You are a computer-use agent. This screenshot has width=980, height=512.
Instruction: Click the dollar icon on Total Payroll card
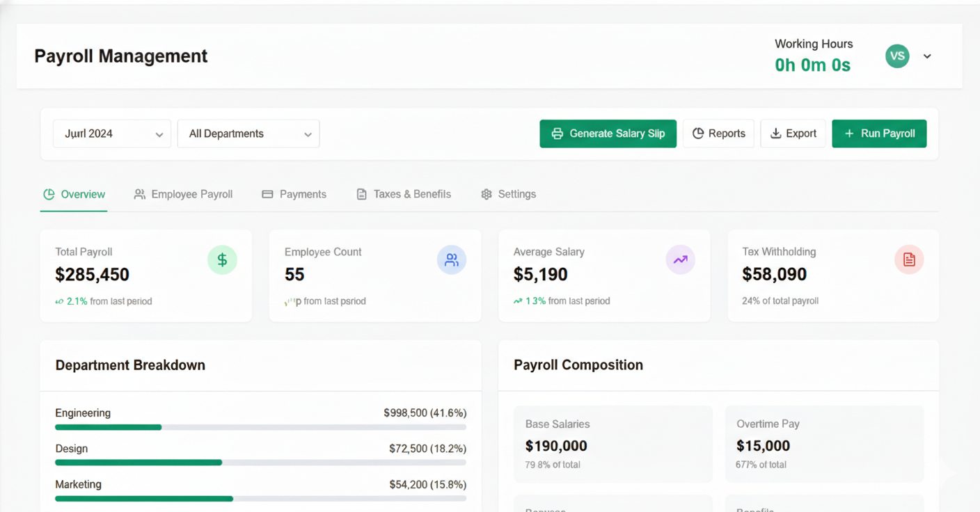point(222,259)
